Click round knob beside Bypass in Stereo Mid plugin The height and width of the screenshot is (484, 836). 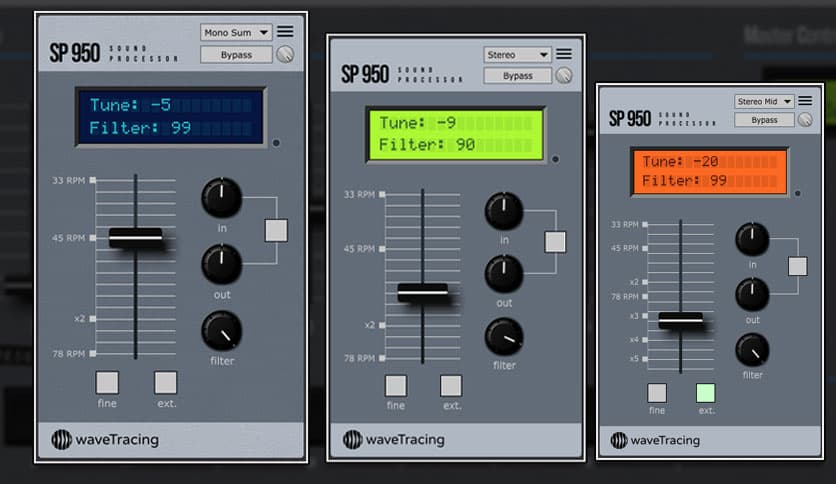pos(805,119)
